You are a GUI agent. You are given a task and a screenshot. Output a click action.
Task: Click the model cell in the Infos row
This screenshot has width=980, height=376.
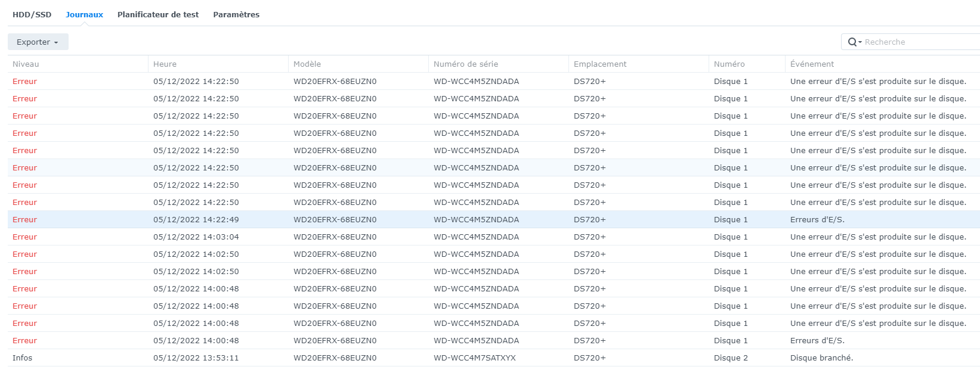335,358
